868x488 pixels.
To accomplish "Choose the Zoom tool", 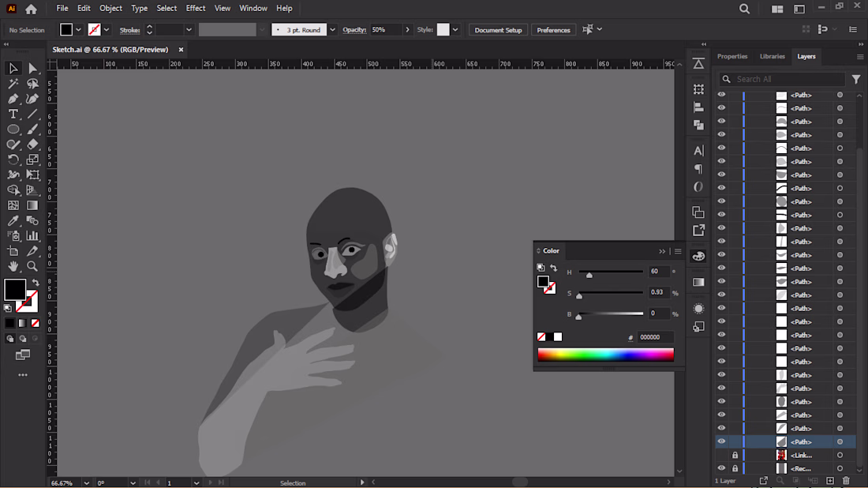I will coord(32,266).
